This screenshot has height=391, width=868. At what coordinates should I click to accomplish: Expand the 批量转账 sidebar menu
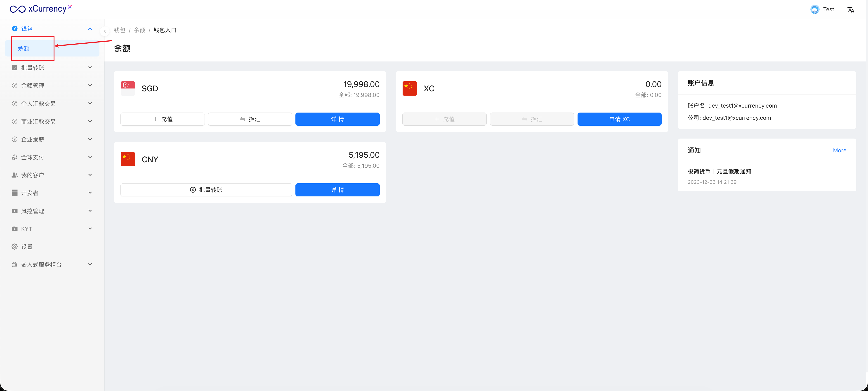point(90,68)
